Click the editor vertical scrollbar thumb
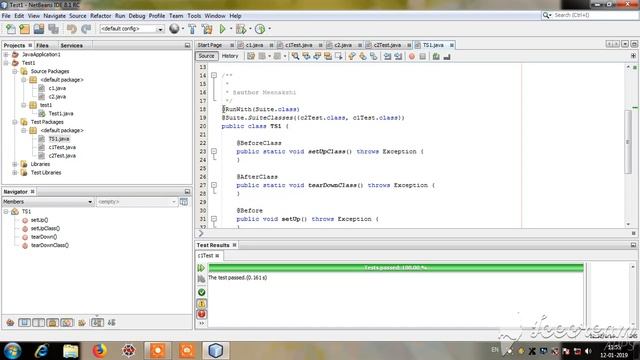Viewport: 640px width, 360px height. point(628,142)
